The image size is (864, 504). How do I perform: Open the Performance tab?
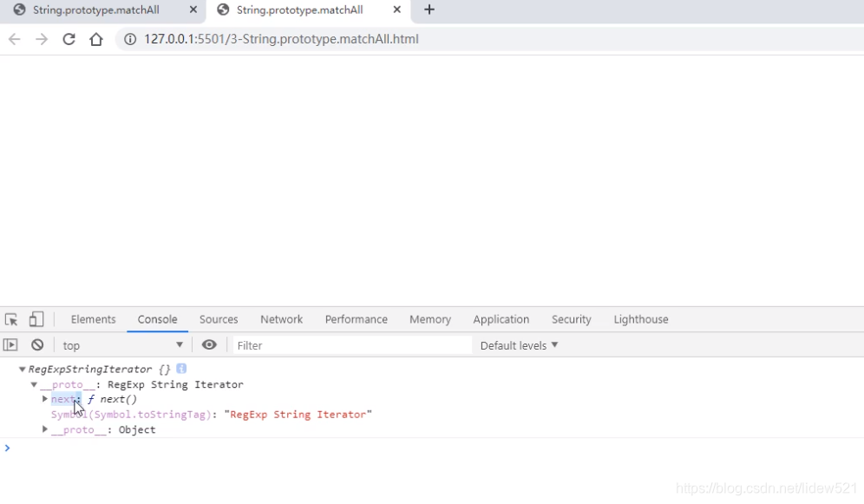point(356,319)
